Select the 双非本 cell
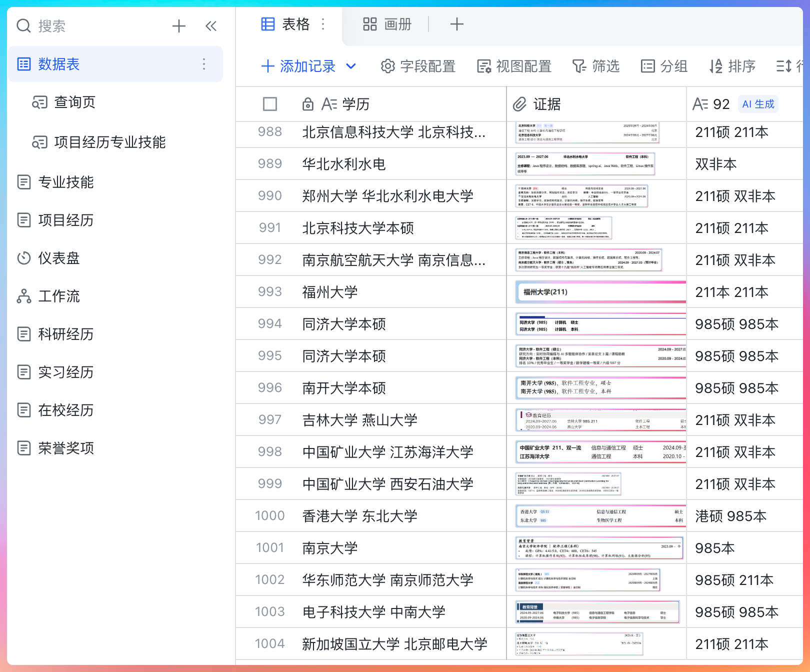 [x=745, y=164]
